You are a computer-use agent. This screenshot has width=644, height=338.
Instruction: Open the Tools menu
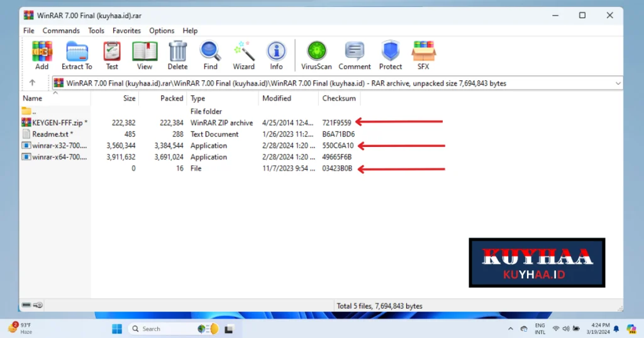[x=96, y=31]
